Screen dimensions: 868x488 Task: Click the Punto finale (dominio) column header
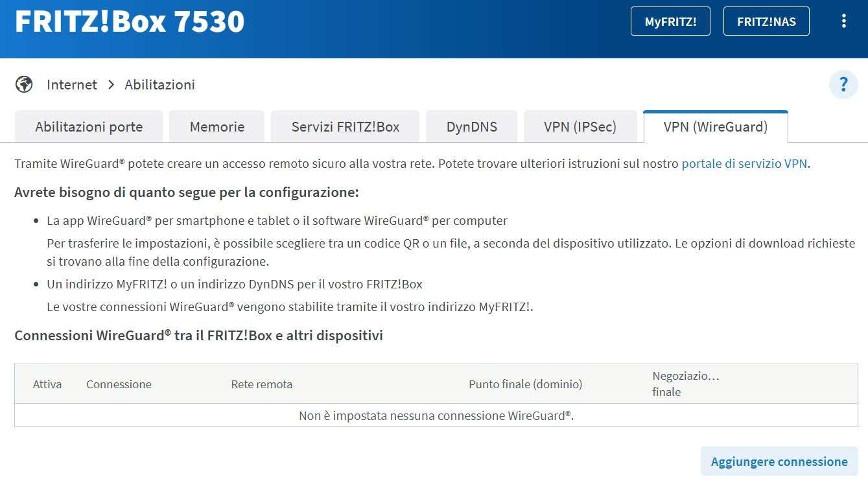[525, 384]
